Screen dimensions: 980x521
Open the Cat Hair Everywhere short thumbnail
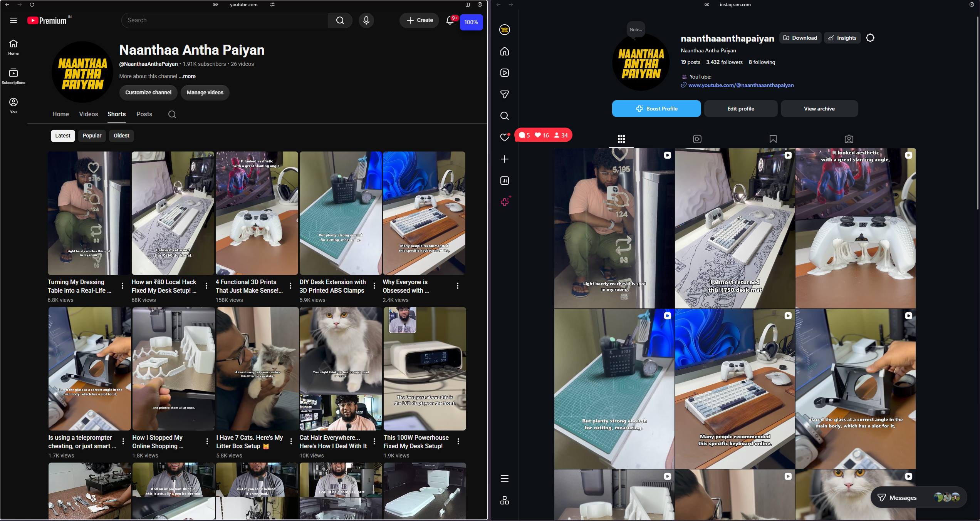click(x=341, y=369)
